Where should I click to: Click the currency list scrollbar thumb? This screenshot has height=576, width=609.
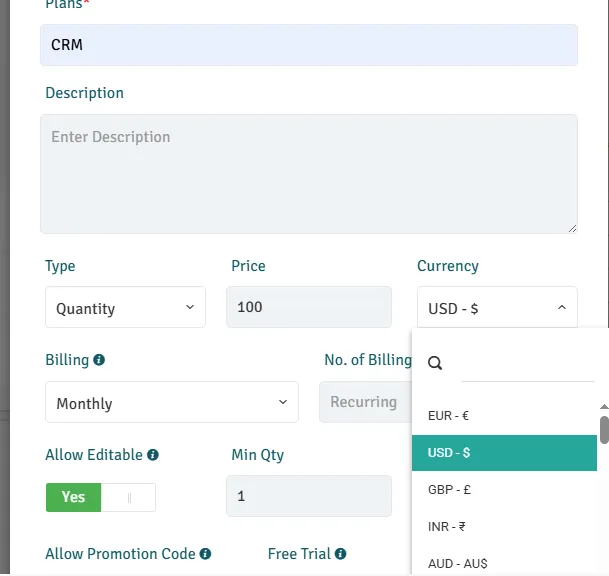click(x=604, y=430)
